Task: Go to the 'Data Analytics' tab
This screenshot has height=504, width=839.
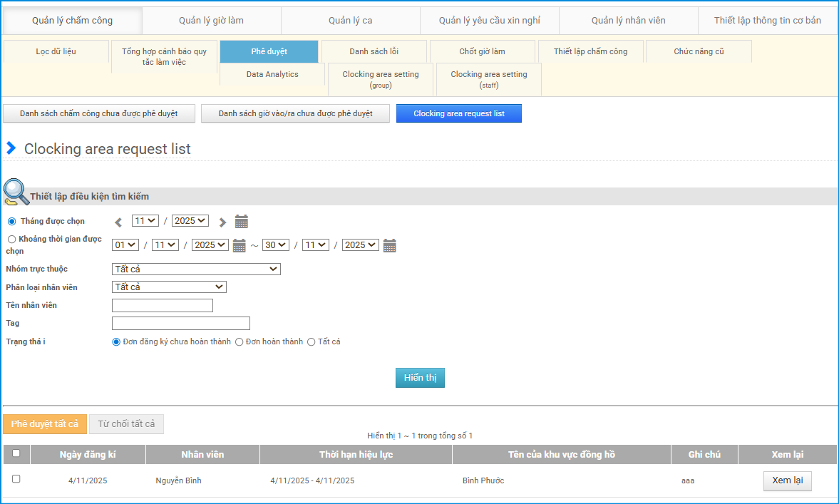Action: click(x=272, y=74)
